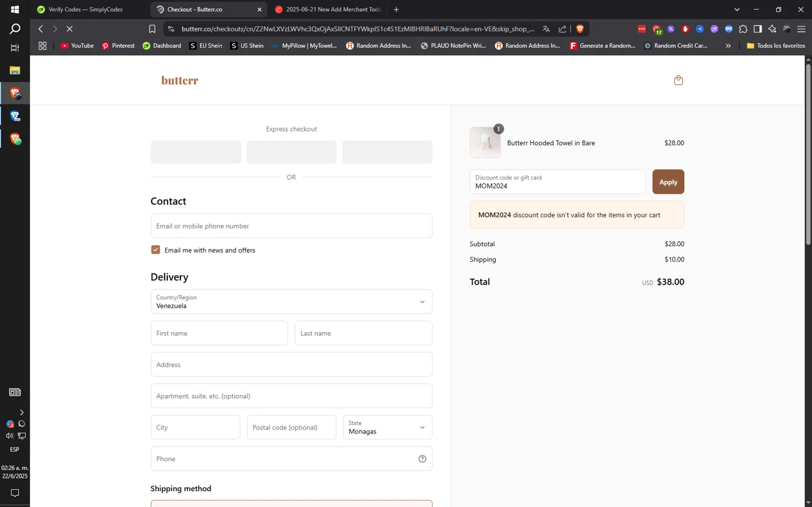Open the extension with badge 17

(657, 29)
